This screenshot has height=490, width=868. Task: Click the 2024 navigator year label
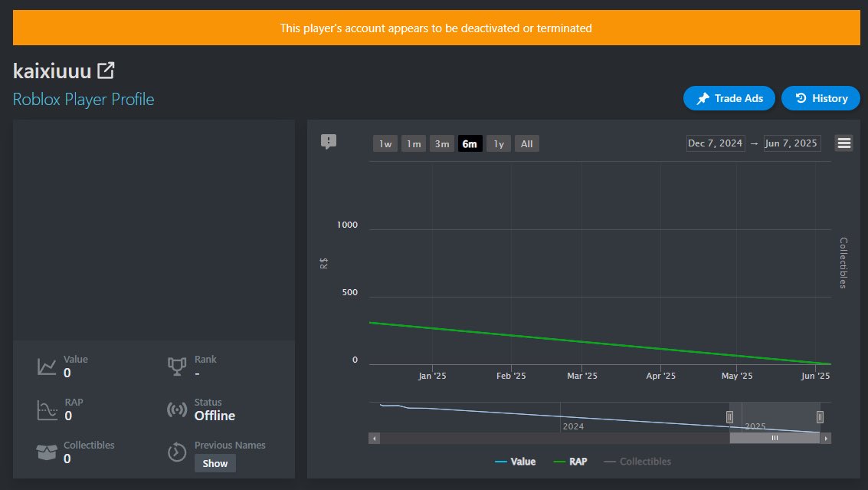tap(573, 426)
